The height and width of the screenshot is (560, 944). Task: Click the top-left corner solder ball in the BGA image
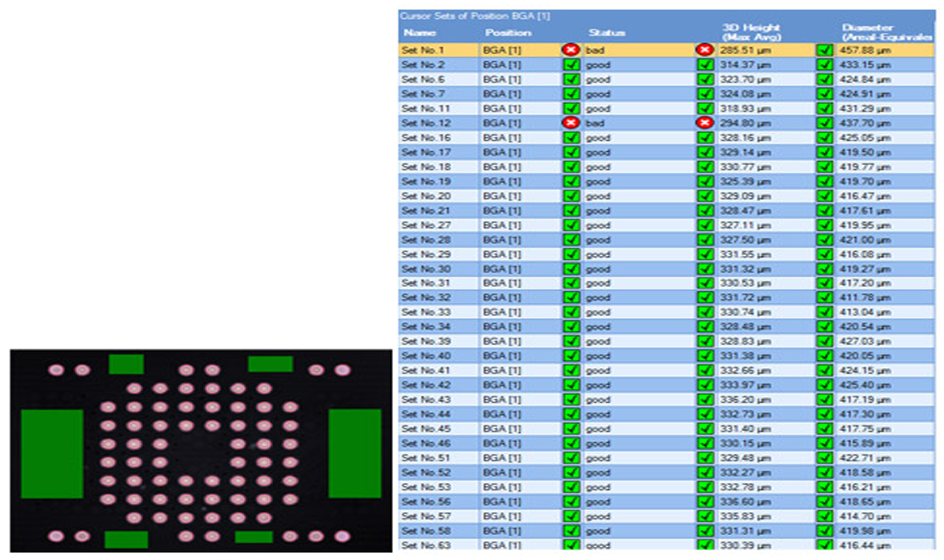pyautogui.click(x=56, y=370)
